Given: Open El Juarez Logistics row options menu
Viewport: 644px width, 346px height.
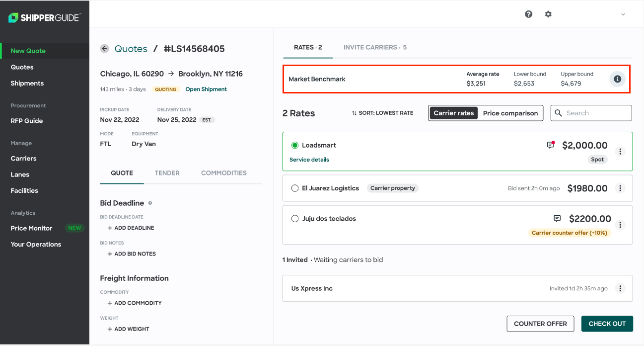Looking at the screenshot, I should 620,188.
